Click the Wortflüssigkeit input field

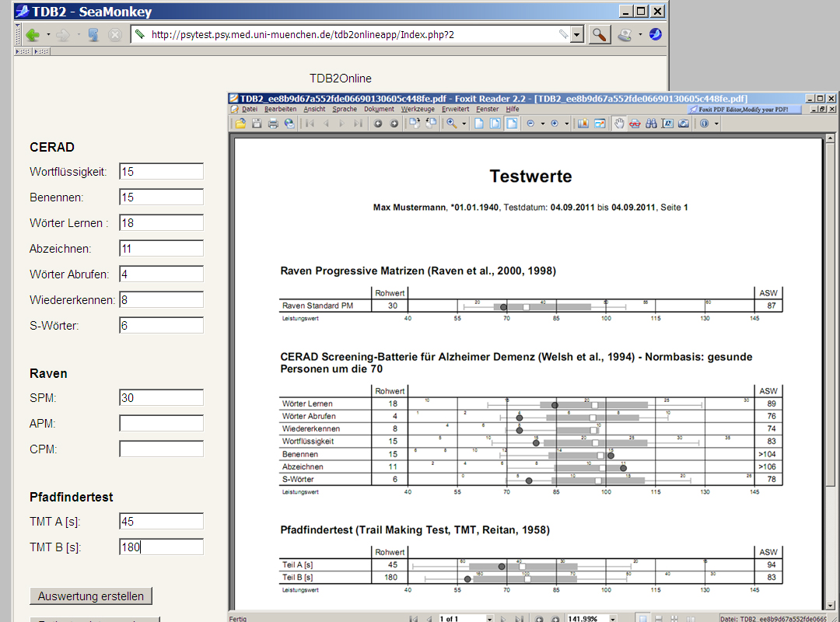(x=161, y=172)
